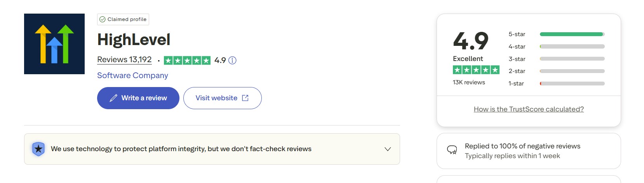Open the Software Company category link
This screenshot has width=644, height=183.
pos(132,75)
